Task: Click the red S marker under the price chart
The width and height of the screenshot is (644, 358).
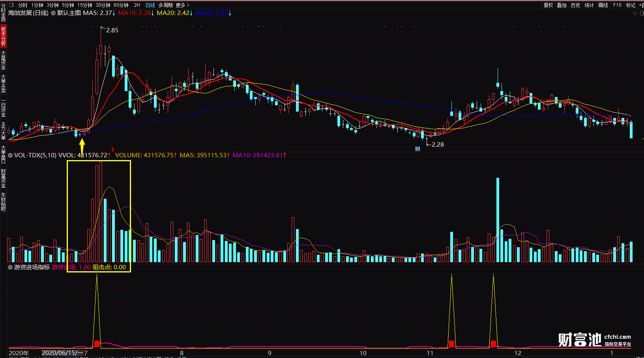Action: click(x=113, y=149)
